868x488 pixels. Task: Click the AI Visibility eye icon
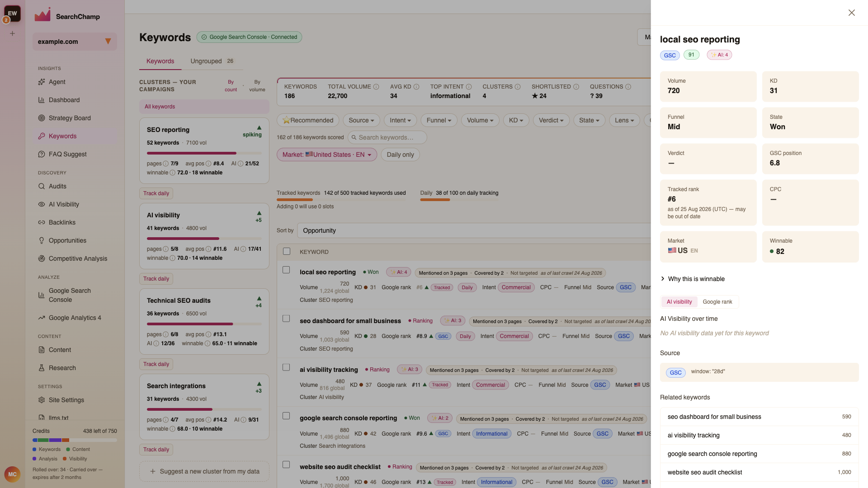coord(42,204)
